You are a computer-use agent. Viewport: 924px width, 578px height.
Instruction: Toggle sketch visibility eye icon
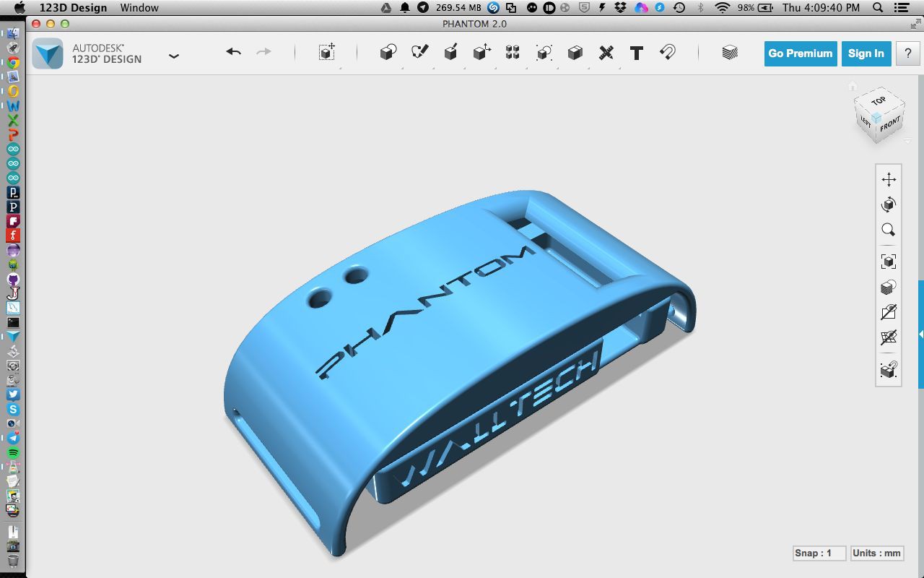coord(889,312)
